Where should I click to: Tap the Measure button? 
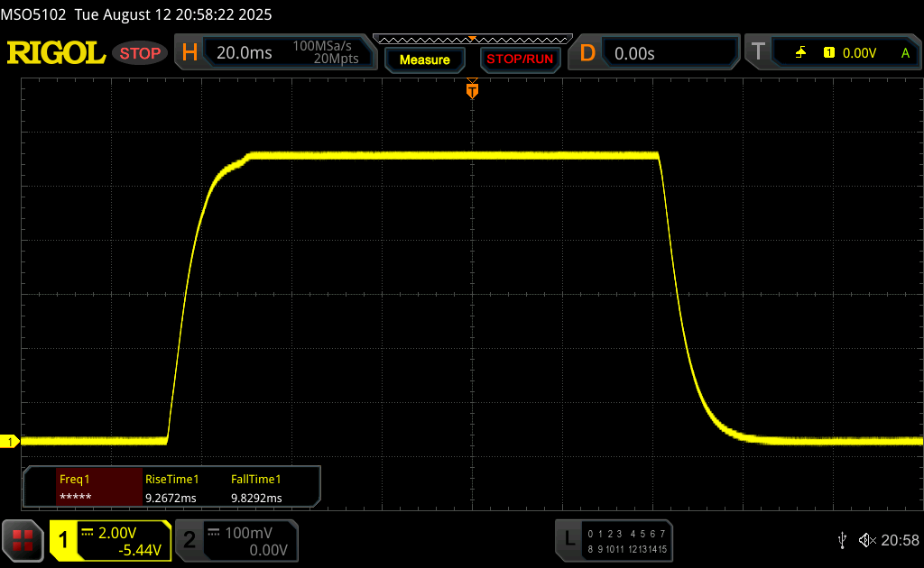(425, 60)
